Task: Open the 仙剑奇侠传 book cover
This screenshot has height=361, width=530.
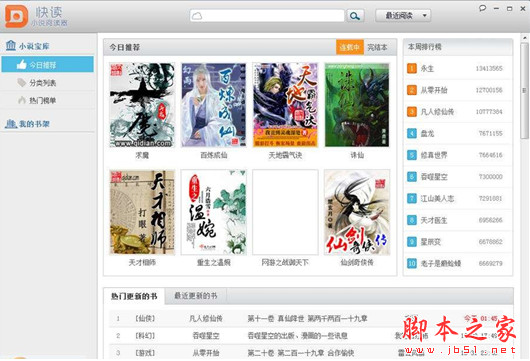Action: pyautogui.click(x=357, y=212)
